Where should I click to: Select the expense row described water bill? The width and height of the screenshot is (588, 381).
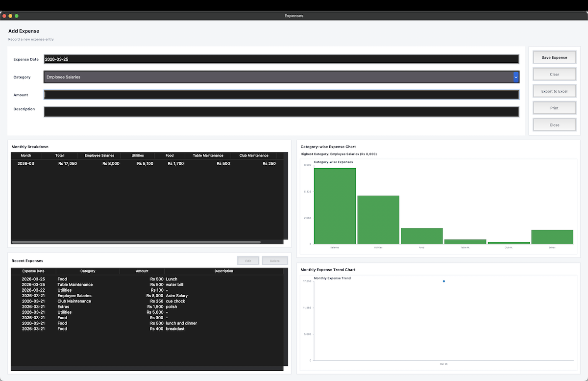tap(147, 284)
